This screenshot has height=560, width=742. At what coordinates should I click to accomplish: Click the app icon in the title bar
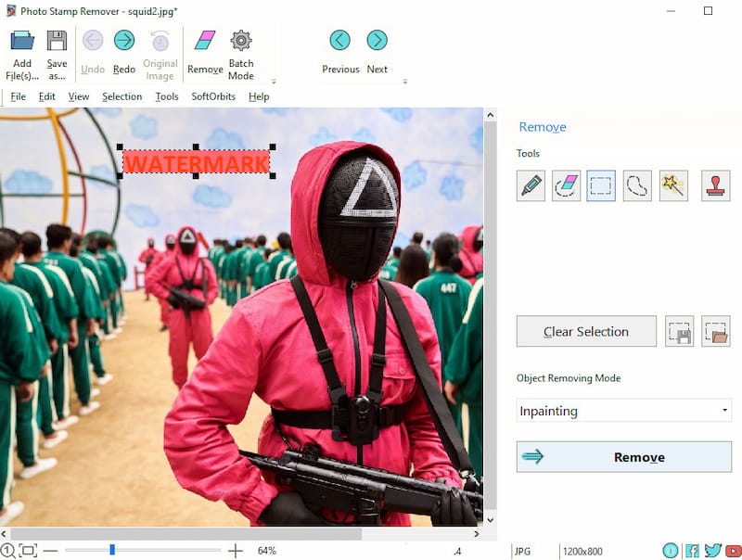click(11, 10)
